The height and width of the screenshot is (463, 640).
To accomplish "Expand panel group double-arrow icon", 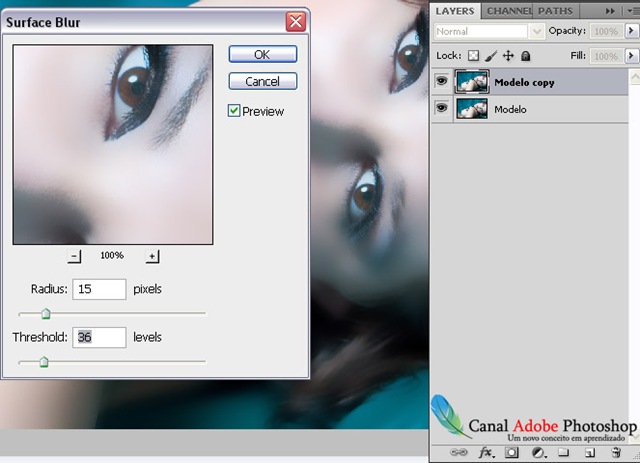I will [610, 11].
